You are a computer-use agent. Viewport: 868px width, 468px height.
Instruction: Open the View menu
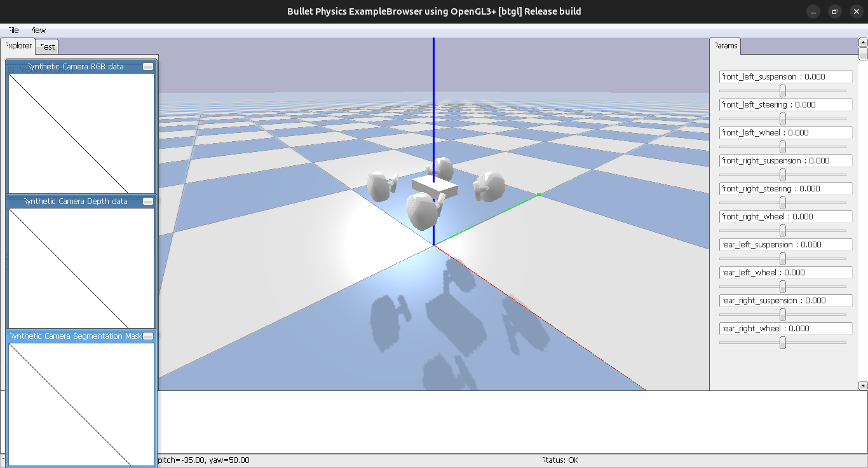[38, 30]
